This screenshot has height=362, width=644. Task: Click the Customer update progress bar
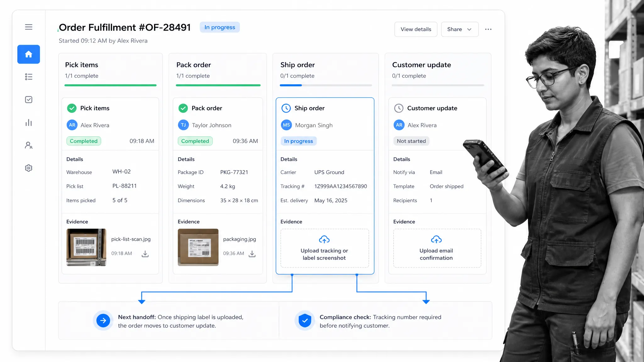tap(438, 85)
